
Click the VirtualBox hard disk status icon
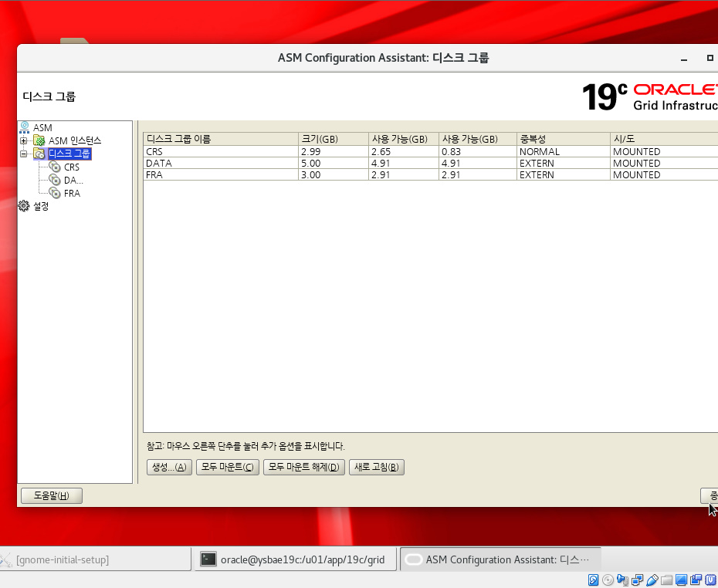tap(593, 580)
